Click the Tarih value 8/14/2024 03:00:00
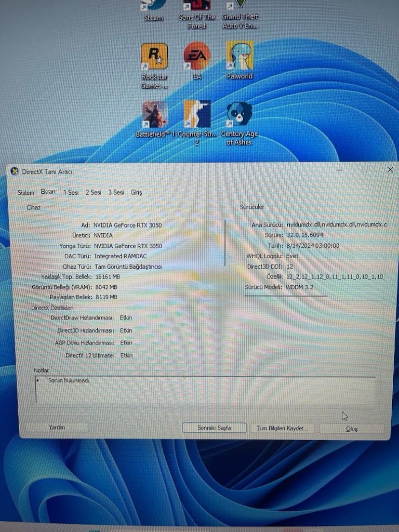The height and width of the screenshot is (532, 399). (313, 246)
